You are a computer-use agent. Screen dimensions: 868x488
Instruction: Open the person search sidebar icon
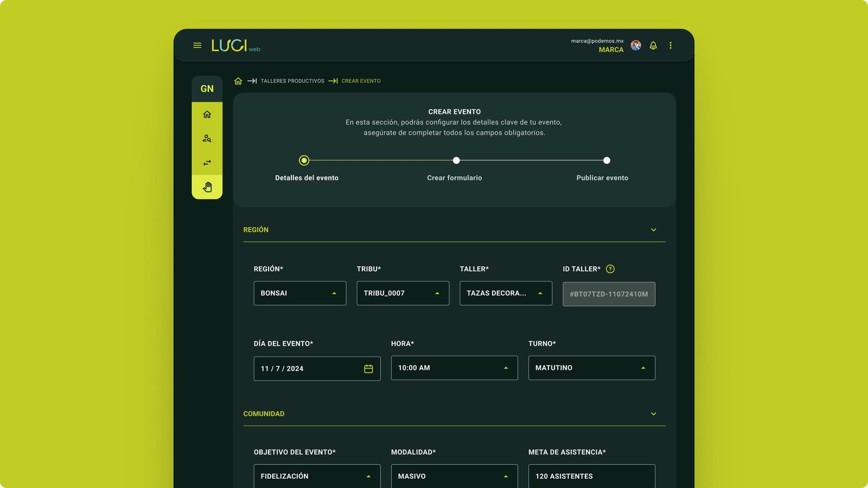pos(207,138)
